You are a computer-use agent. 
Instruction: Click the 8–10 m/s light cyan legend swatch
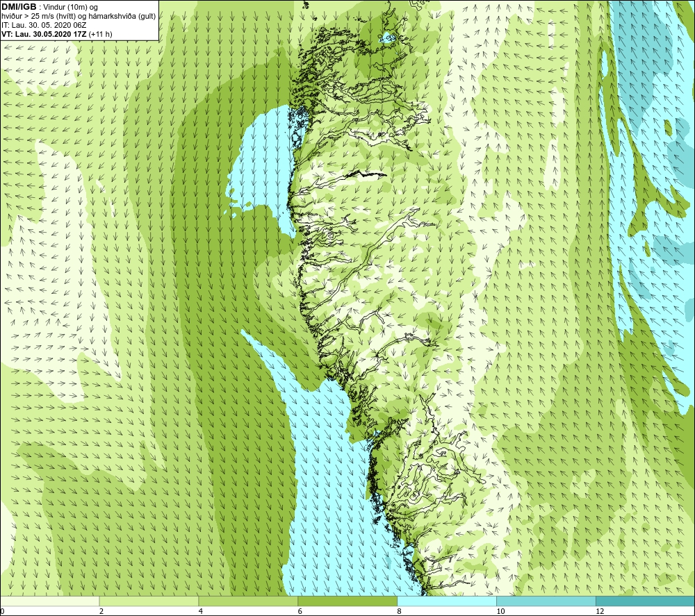tap(447, 601)
